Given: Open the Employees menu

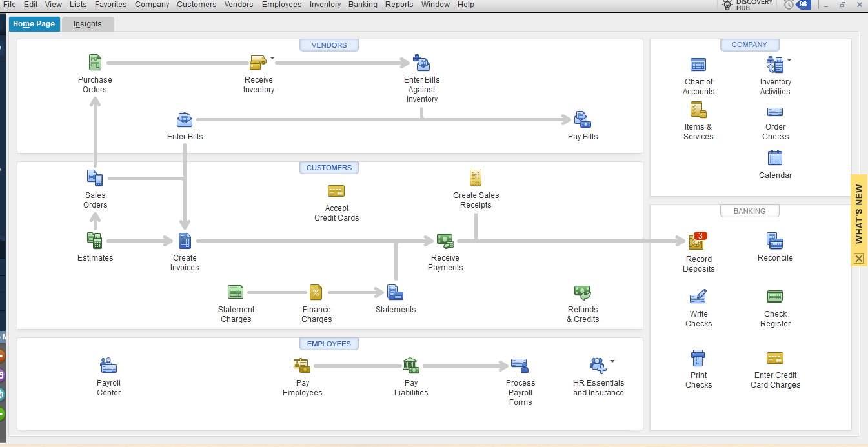Looking at the screenshot, I should coord(281,5).
